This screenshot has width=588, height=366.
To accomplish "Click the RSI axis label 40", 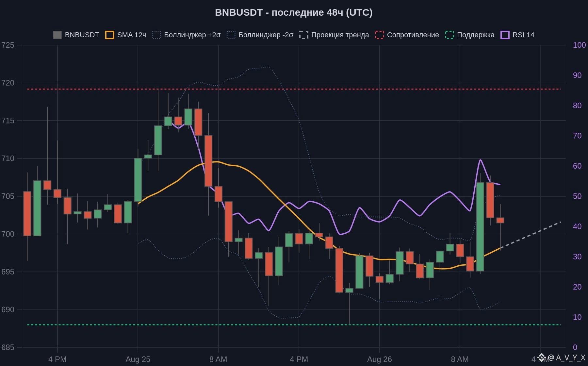I will coord(577,226).
